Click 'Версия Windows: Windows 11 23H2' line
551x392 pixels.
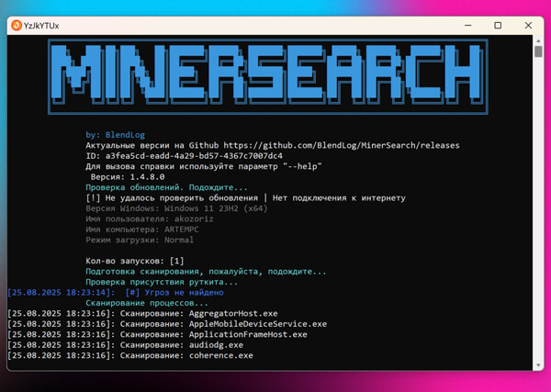176,208
